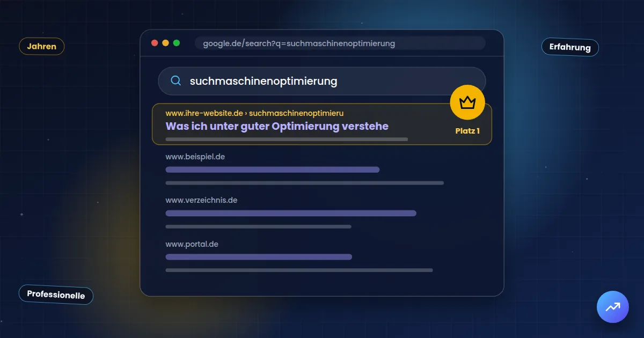The image size is (644, 338).
Task: Click the www.portal.de result
Action: click(x=192, y=244)
